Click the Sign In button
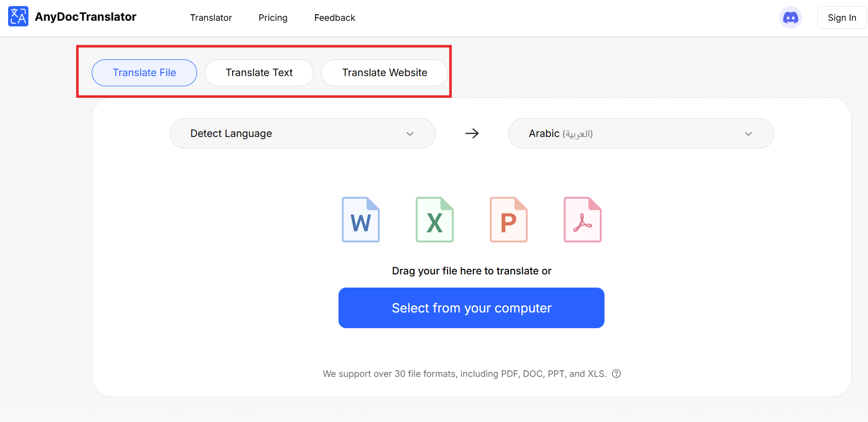The width and height of the screenshot is (868, 422). point(842,18)
